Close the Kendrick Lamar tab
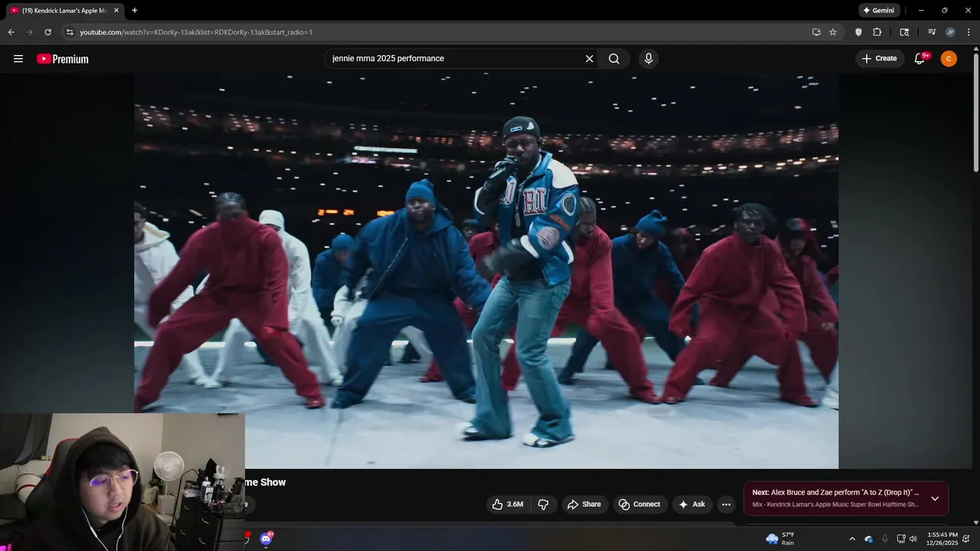Image resolution: width=980 pixels, height=551 pixels. 116,11
